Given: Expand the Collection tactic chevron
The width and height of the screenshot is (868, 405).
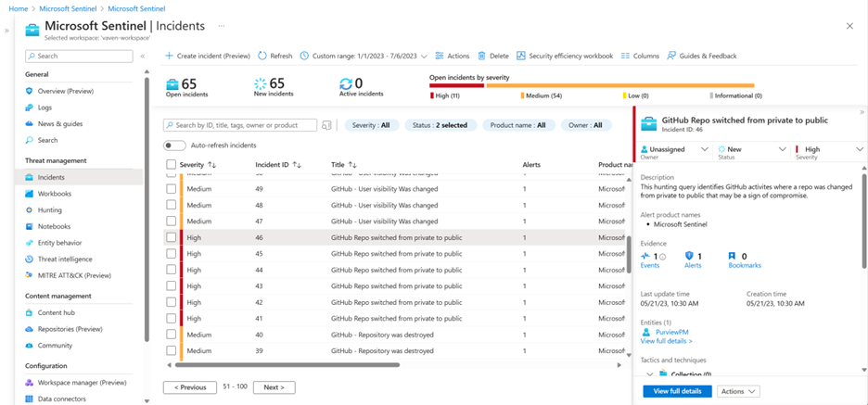Looking at the screenshot, I should [650, 374].
